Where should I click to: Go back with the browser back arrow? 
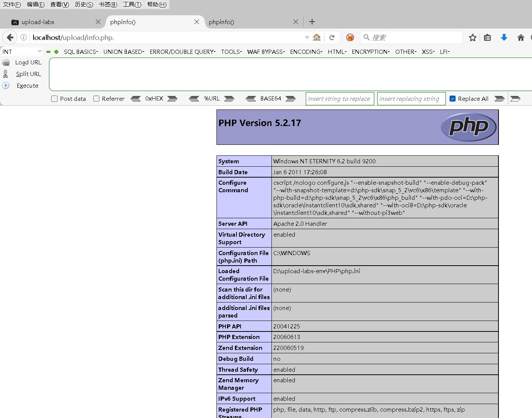click(x=10, y=37)
